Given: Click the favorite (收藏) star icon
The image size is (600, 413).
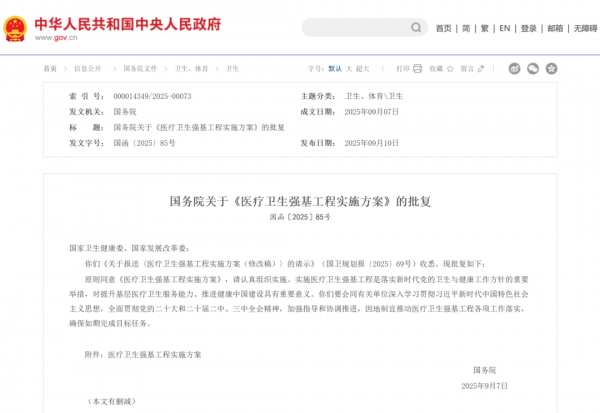Looking at the screenshot, I should pyautogui.click(x=448, y=69).
